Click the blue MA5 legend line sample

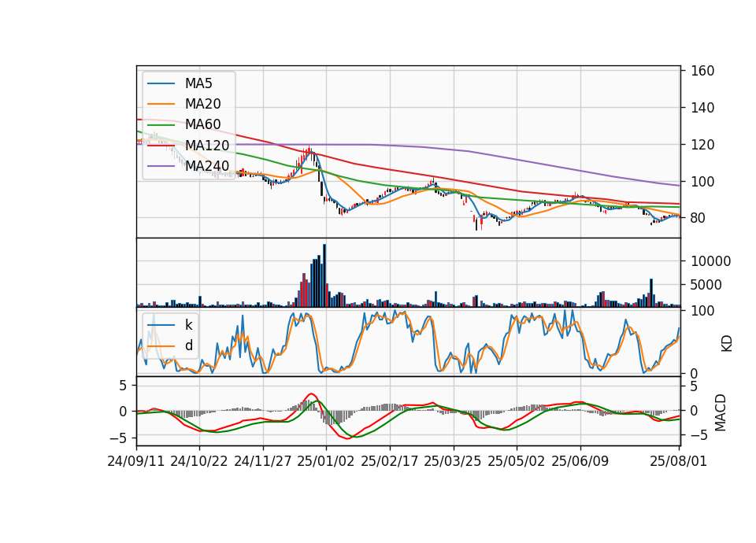[x=161, y=84]
